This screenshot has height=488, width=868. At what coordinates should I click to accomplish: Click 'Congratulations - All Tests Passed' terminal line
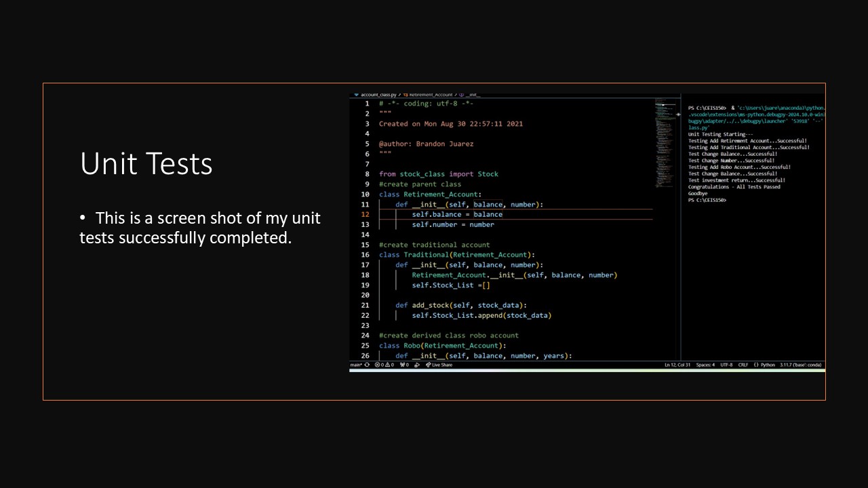[x=734, y=187]
